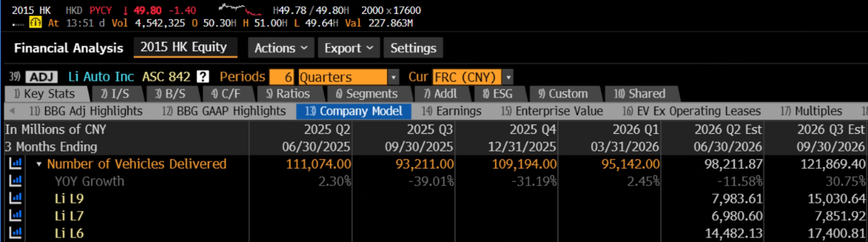Select the Company Model sub-tab
The image size is (868, 242).
click(353, 111)
